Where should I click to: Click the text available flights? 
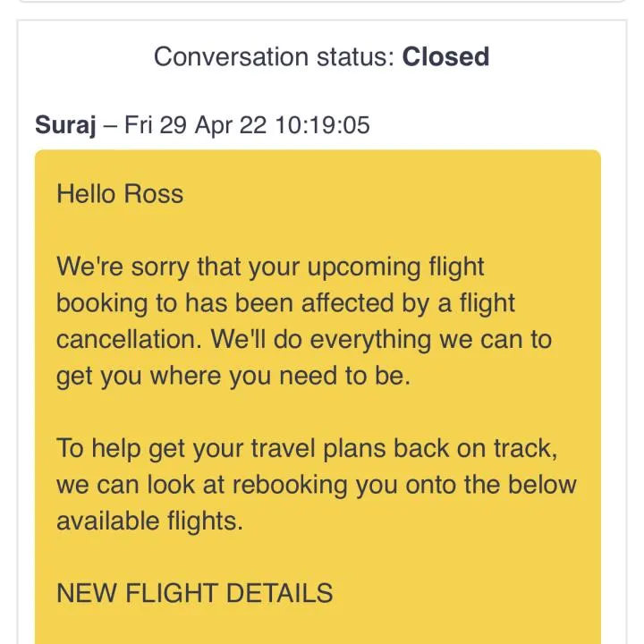click(x=149, y=521)
